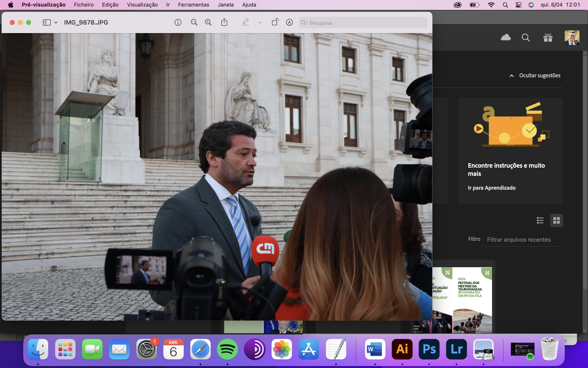
Task: Open Photos from the Dock
Action: point(282,349)
